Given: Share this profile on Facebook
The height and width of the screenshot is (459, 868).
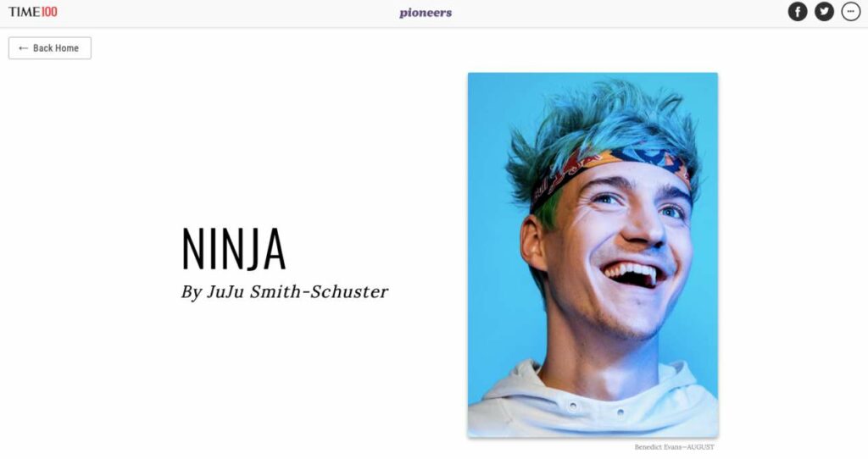Looking at the screenshot, I should [797, 12].
